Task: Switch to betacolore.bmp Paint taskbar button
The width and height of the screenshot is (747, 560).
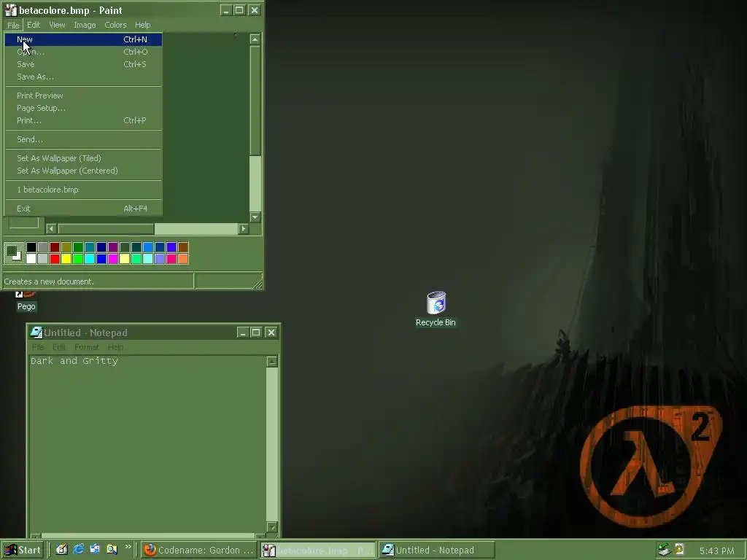Action: coord(318,551)
